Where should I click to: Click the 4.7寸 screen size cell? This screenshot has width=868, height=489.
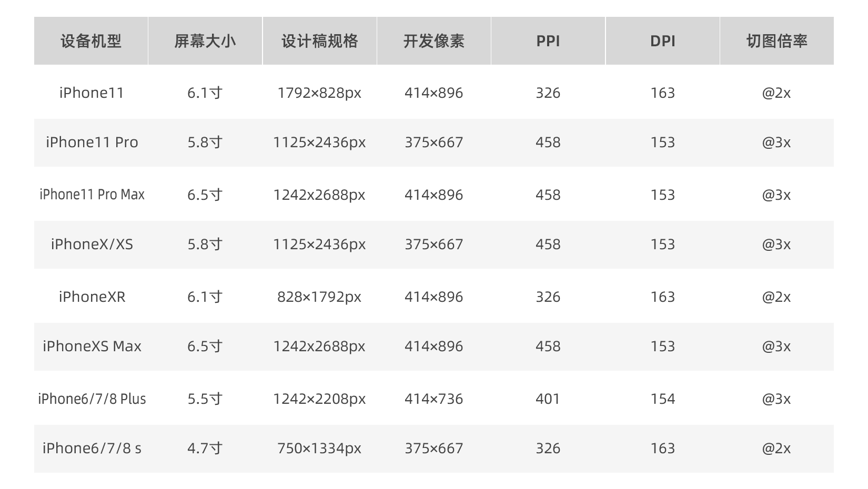[205, 449]
